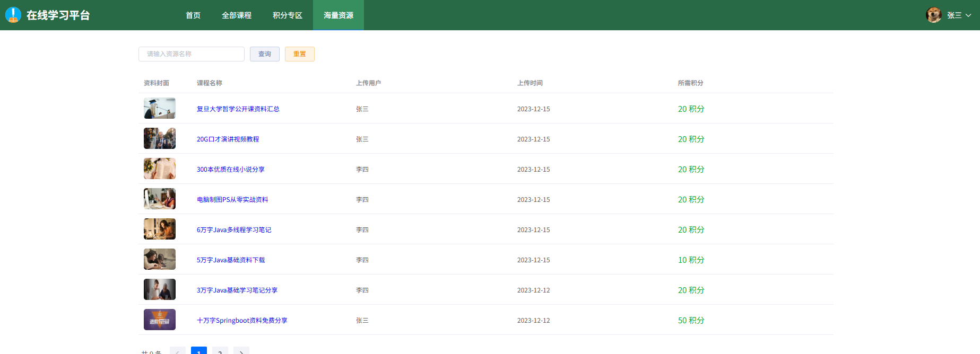Open 5万字Java基础资料下载 link
980x354 pixels.
(231, 260)
